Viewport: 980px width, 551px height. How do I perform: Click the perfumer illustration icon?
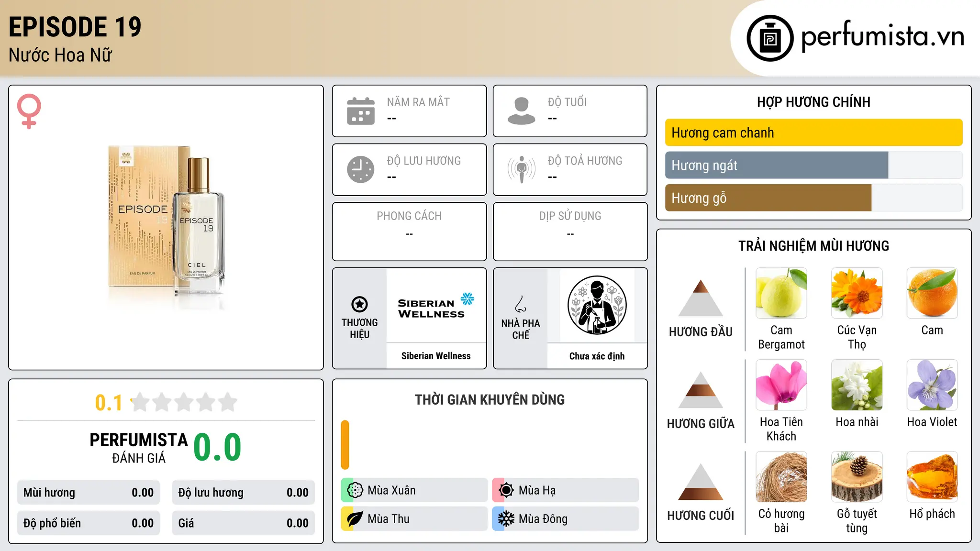click(x=597, y=305)
